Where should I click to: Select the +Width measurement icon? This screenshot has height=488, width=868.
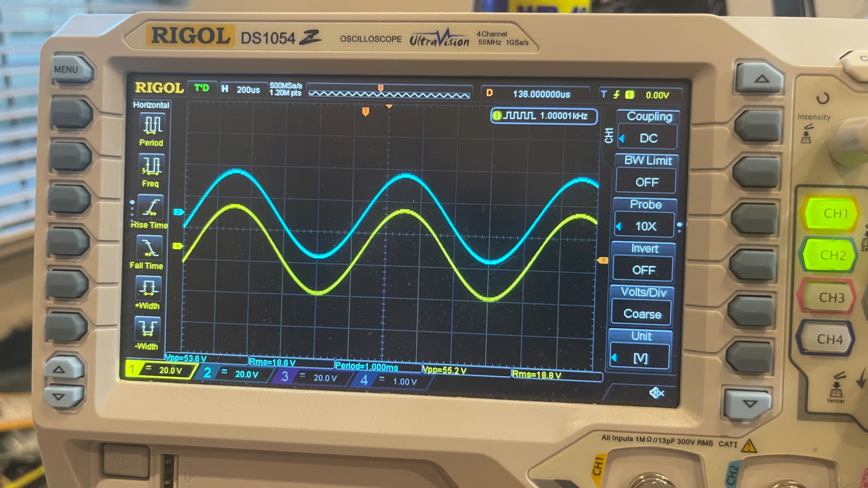(148, 288)
